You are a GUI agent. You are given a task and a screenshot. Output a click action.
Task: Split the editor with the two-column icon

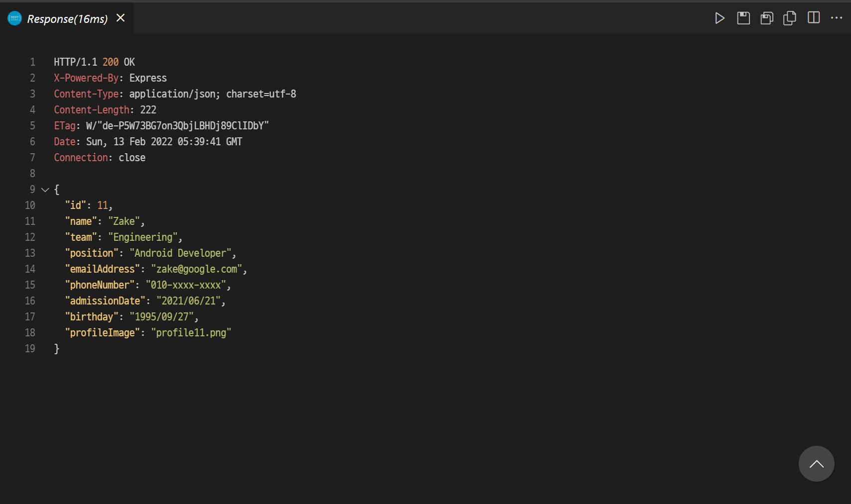coord(814,18)
